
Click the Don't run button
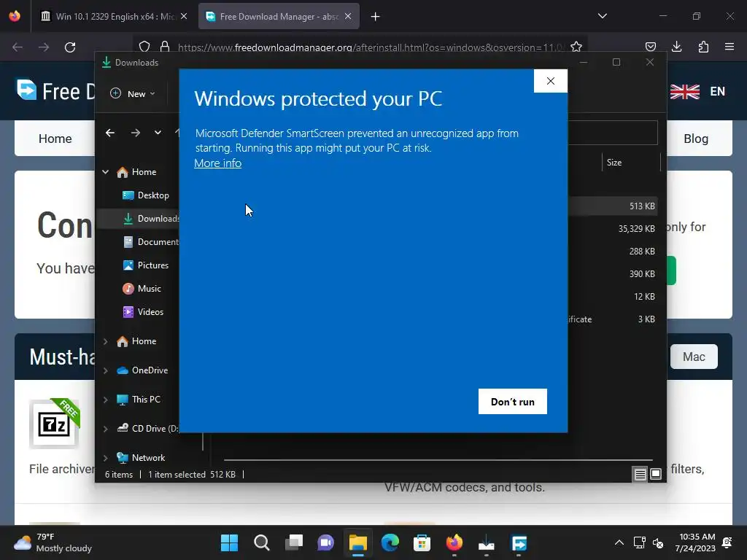513,402
